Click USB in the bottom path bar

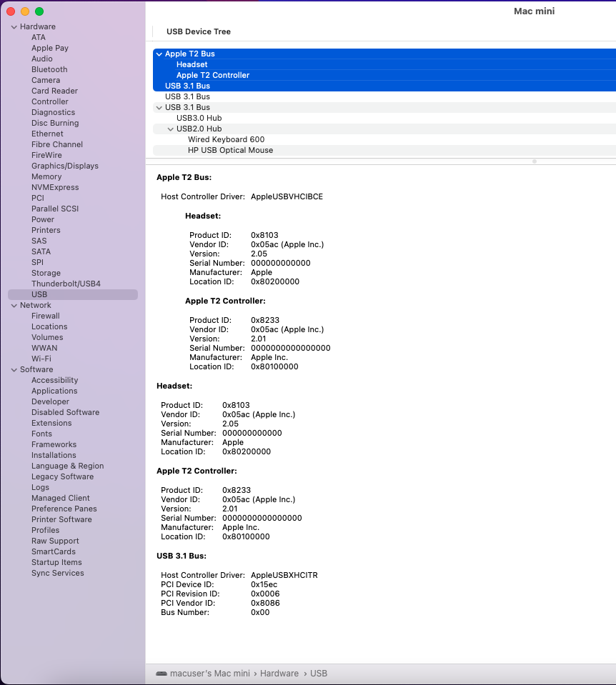click(319, 674)
